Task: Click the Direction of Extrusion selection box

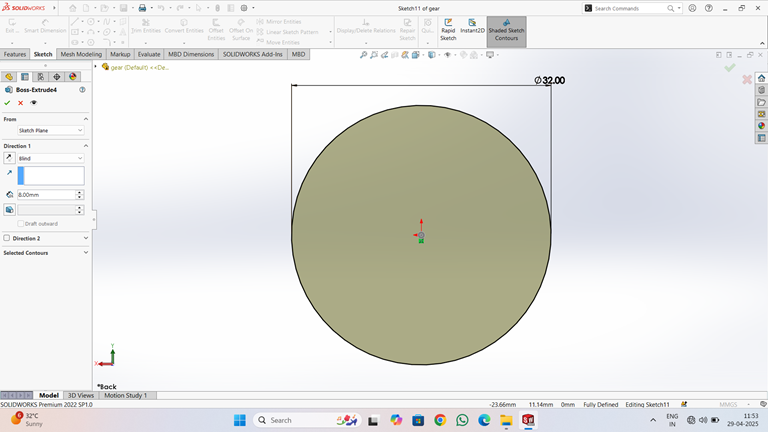Action: click(x=51, y=175)
